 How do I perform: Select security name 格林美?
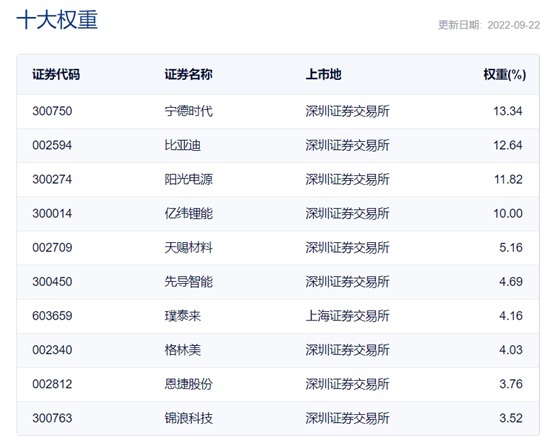[x=183, y=350]
